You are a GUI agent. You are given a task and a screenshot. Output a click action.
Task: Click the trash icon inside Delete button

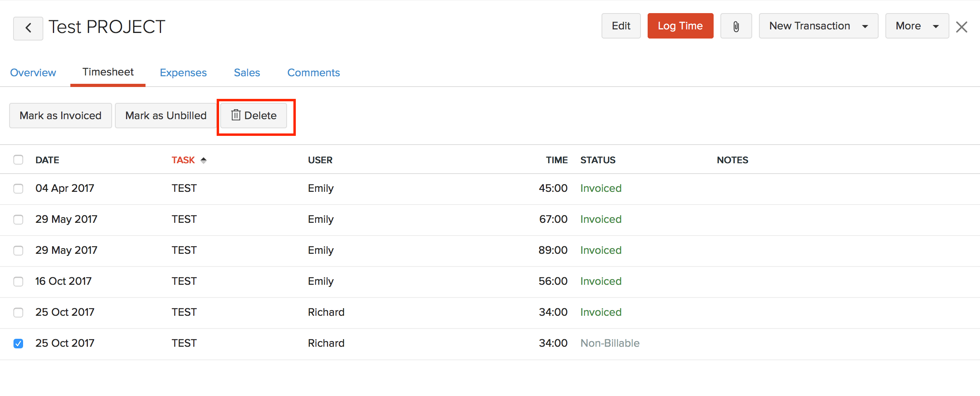235,115
